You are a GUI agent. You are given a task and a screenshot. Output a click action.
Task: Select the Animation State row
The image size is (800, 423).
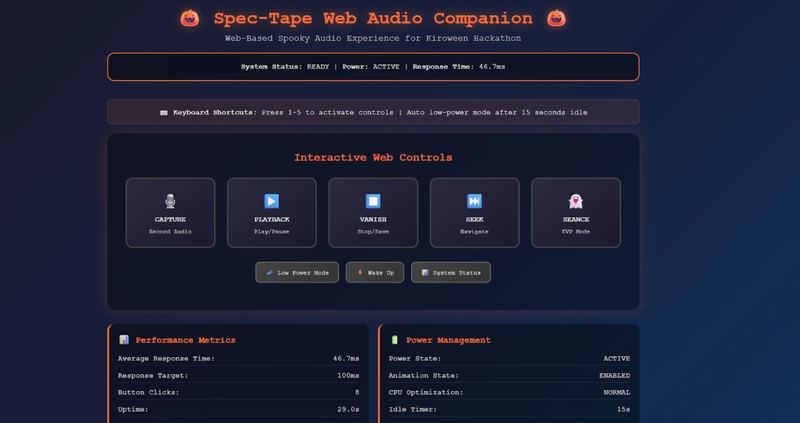(509, 376)
